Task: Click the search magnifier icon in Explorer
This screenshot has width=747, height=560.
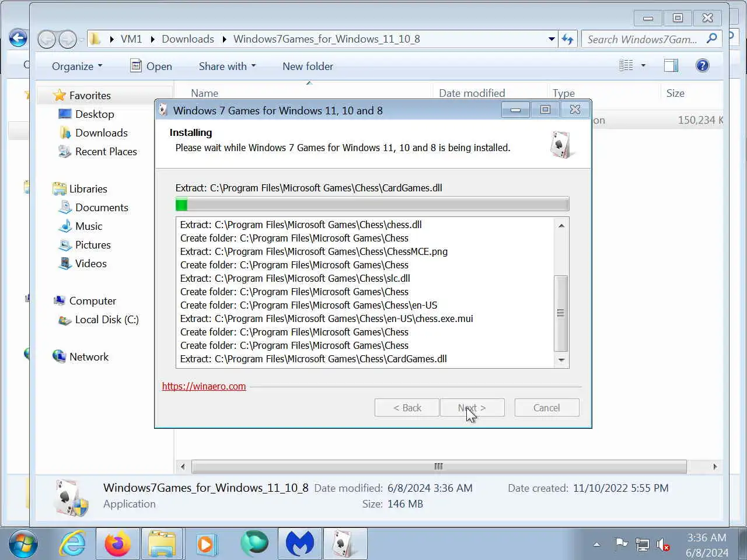Action: [711, 38]
